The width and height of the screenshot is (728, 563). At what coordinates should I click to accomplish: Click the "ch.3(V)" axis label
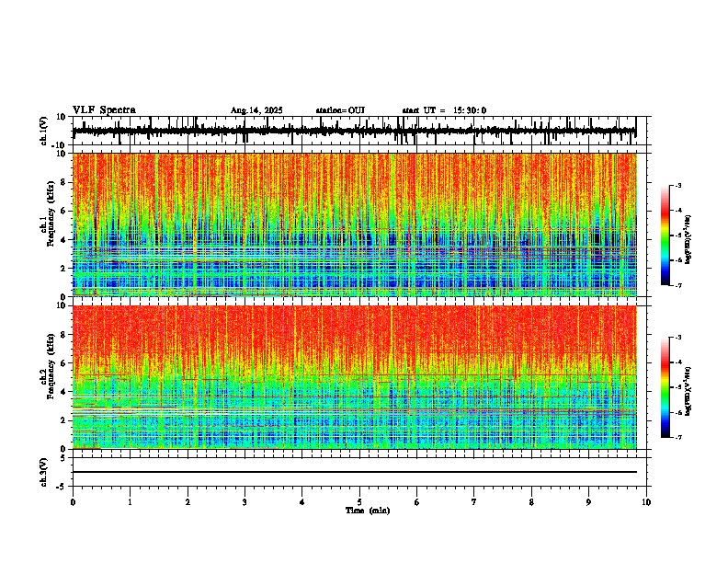(44, 473)
